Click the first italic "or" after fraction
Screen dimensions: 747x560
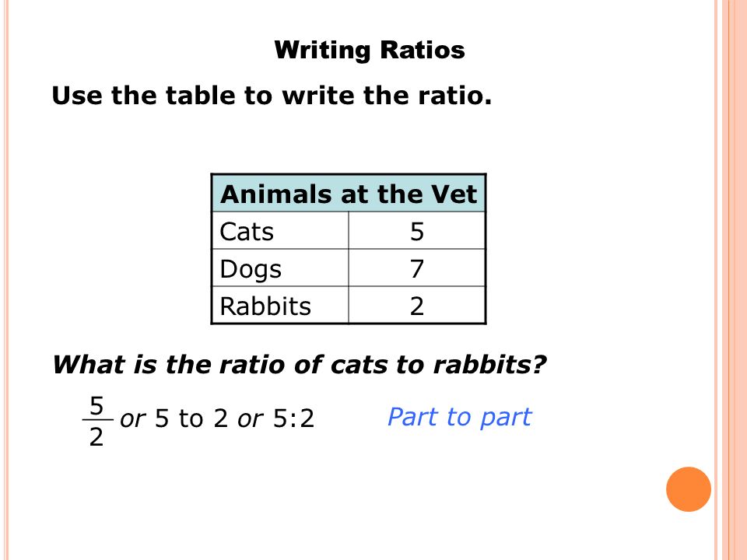pyautogui.click(x=132, y=419)
